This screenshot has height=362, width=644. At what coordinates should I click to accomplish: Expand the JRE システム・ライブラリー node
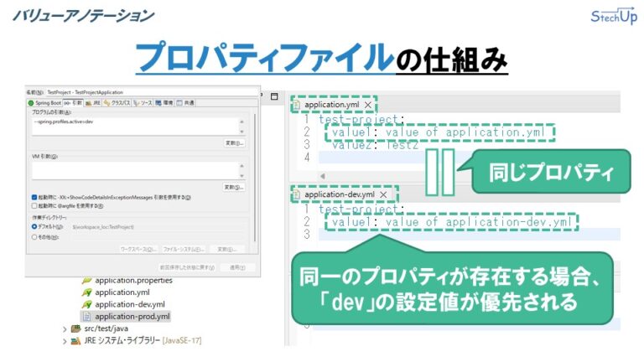65,341
